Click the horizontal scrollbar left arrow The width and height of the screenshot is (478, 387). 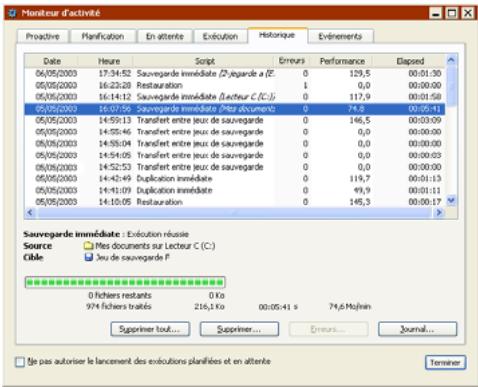click(x=30, y=212)
